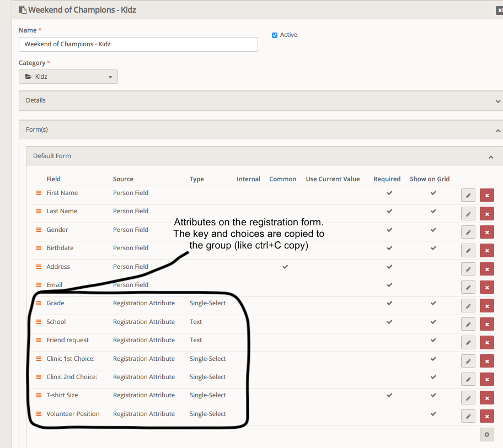Delete the Email field row
The width and height of the screenshot is (503, 448).
point(486,287)
